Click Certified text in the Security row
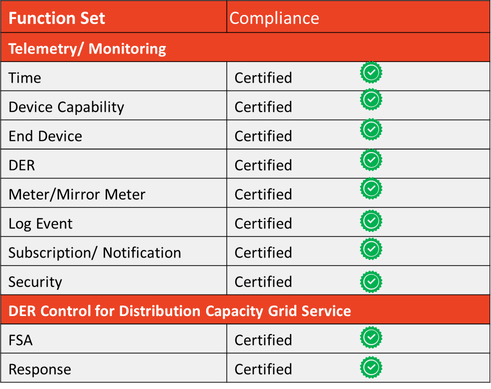Viewport: 491px width, 389px height. point(263,282)
